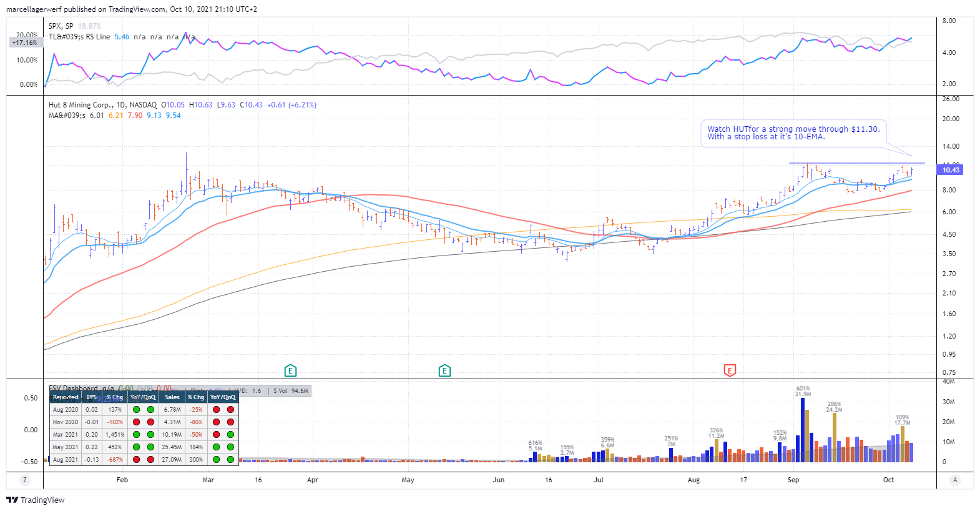Click the blue 5.46 RS Line value
Image resolution: width=980 pixels, height=511 pixels.
(x=122, y=37)
